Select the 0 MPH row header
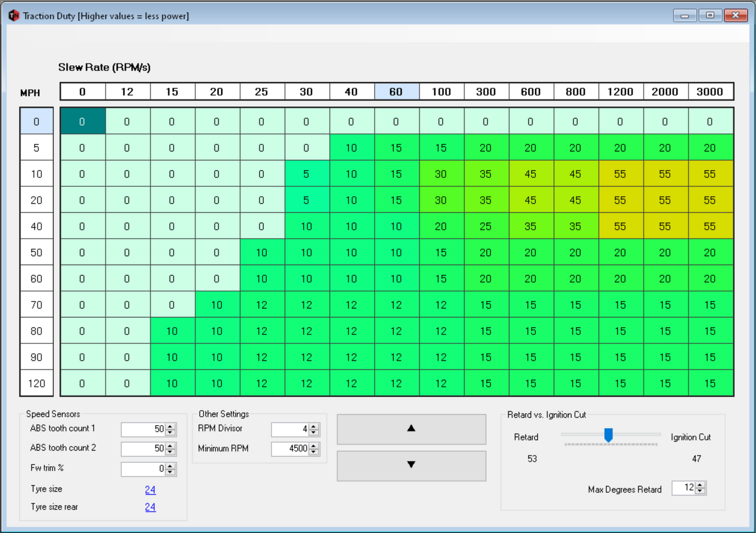The height and width of the screenshot is (533, 756). point(37,121)
